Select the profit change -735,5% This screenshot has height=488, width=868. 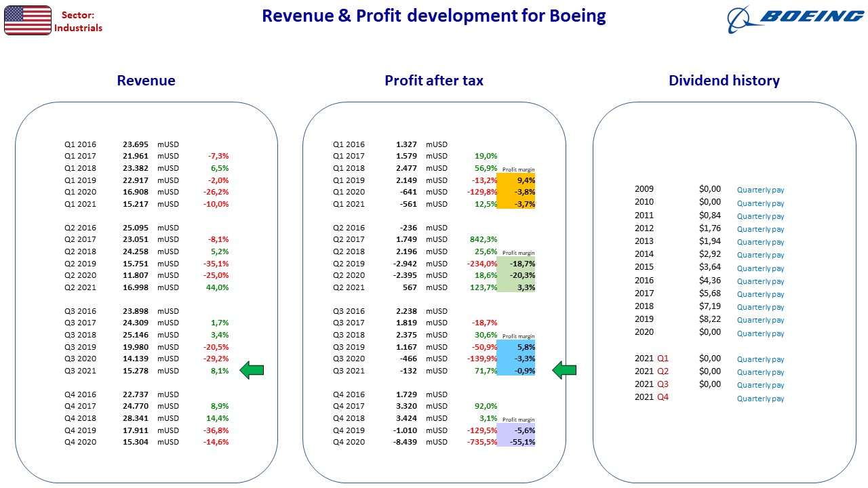(x=483, y=442)
